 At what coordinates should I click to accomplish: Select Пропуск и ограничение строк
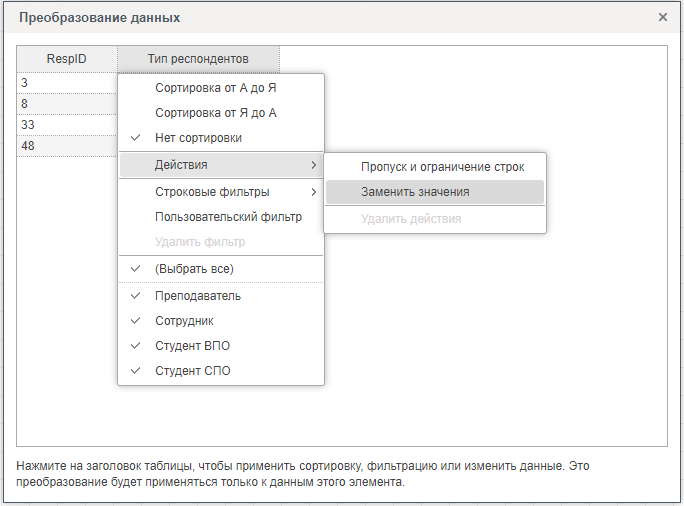(442, 167)
